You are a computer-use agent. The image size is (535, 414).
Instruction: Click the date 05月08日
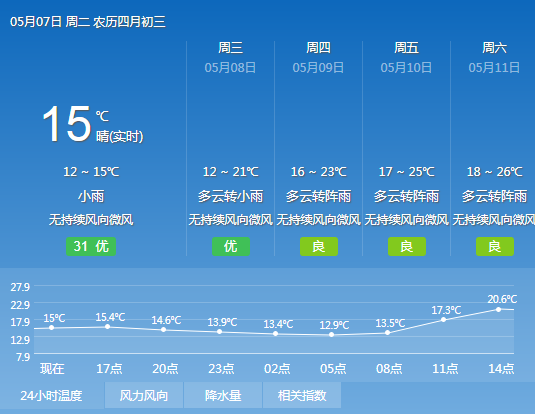click(231, 68)
